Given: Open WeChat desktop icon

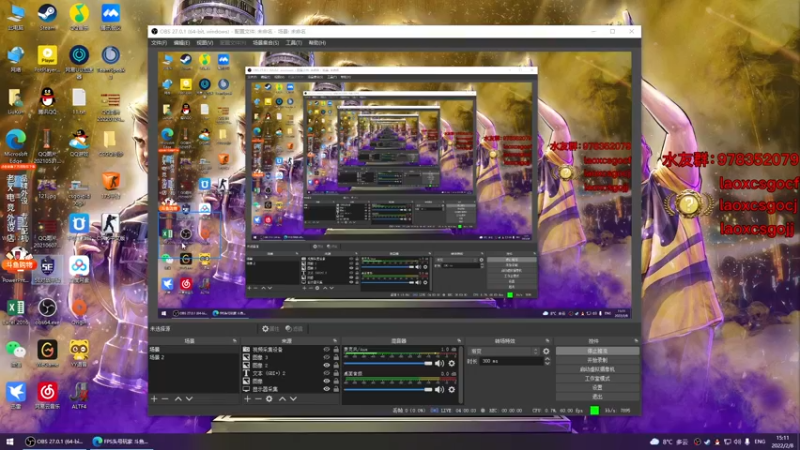Looking at the screenshot, I should (x=16, y=353).
